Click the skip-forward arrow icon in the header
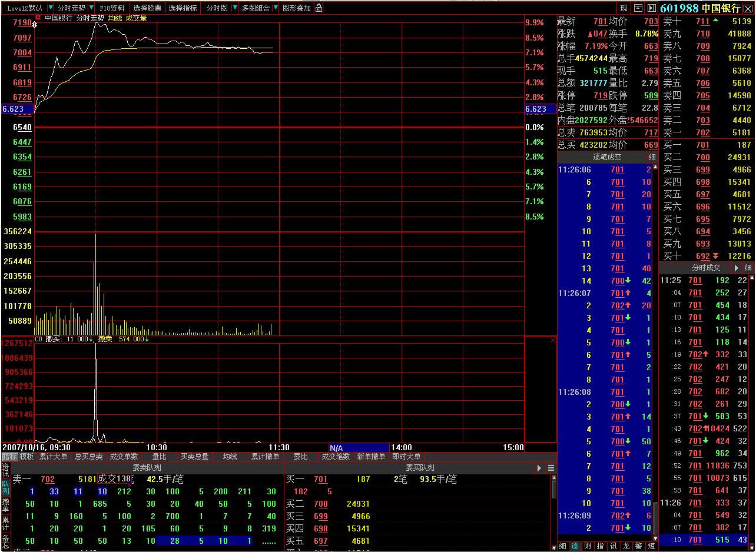 [x=651, y=8]
